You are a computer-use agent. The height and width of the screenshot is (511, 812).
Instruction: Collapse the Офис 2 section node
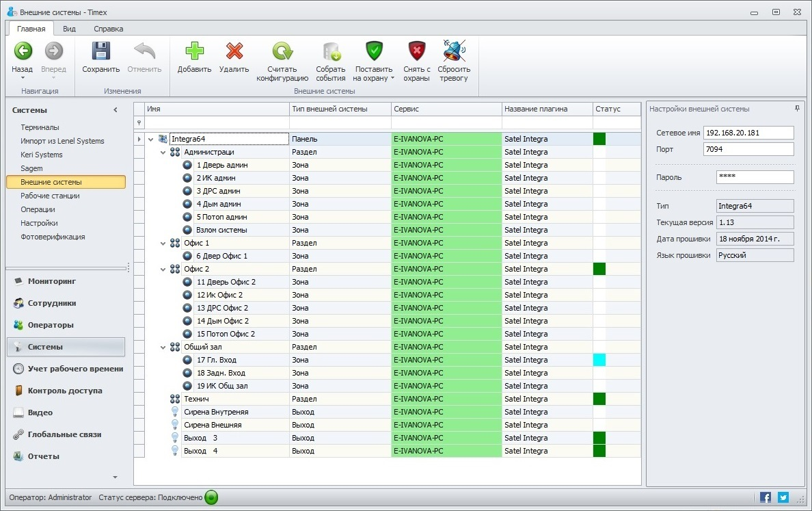click(x=163, y=270)
